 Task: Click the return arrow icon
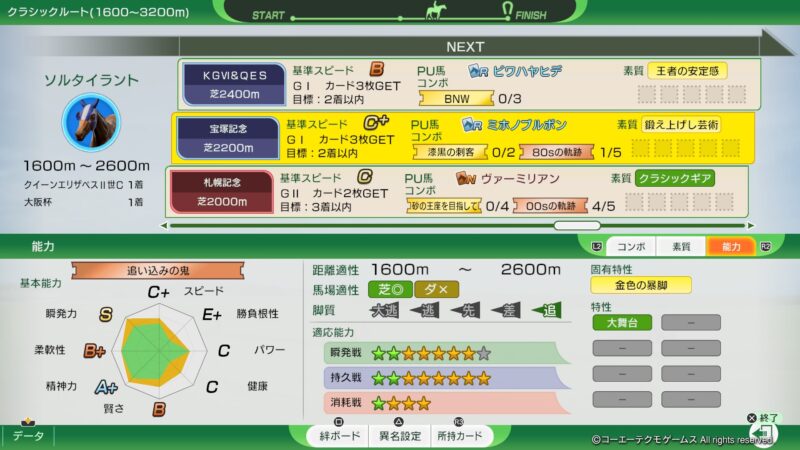pyautogui.click(x=764, y=435)
